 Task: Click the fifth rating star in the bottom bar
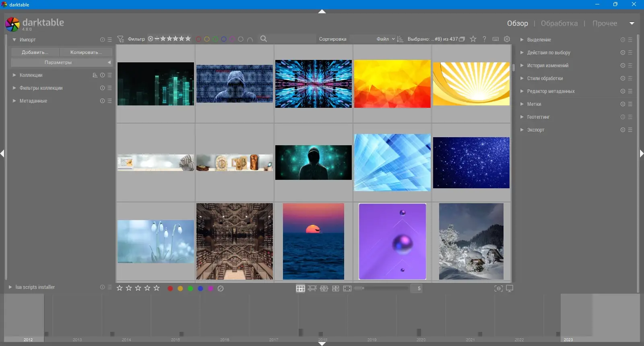(157, 288)
